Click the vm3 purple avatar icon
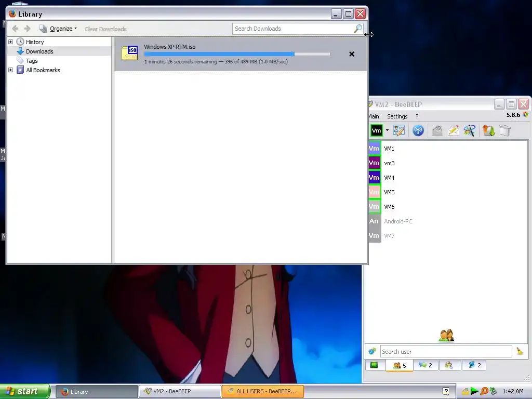The image size is (532, 399). (x=374, y=163)
